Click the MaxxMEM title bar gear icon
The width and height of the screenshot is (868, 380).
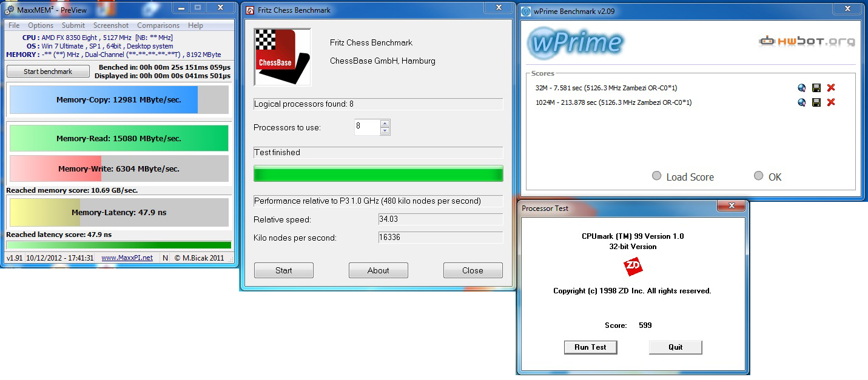(9, 9)
